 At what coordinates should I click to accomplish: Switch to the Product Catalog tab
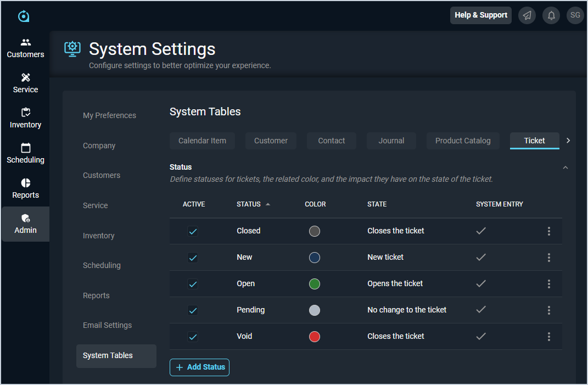tap(463, 141)
